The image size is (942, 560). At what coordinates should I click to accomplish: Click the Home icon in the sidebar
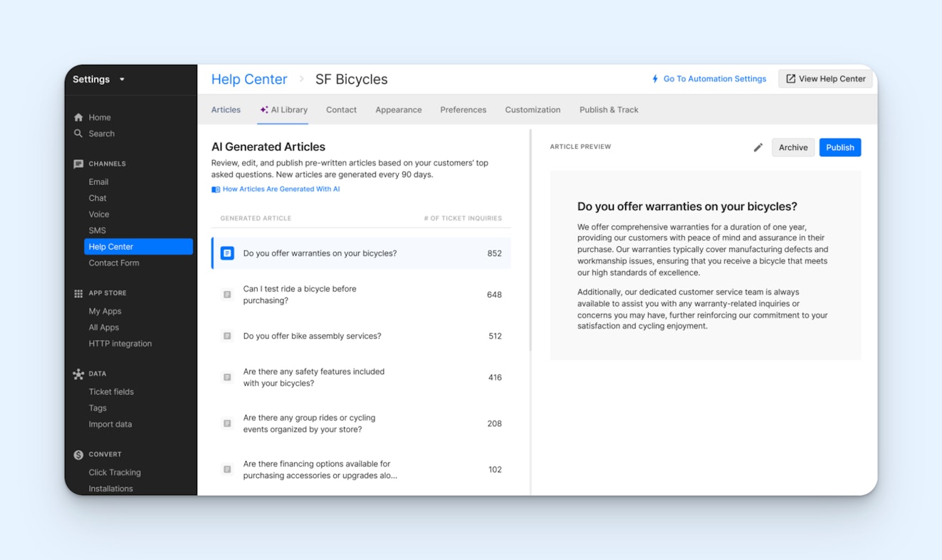tap(78, 117)
